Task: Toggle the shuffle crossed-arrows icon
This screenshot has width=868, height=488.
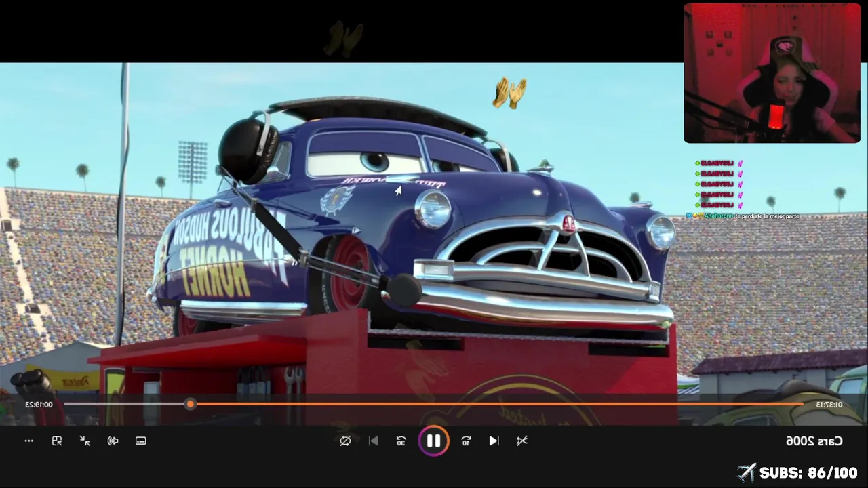Action: pyautogui.click(x=521, y=441)
